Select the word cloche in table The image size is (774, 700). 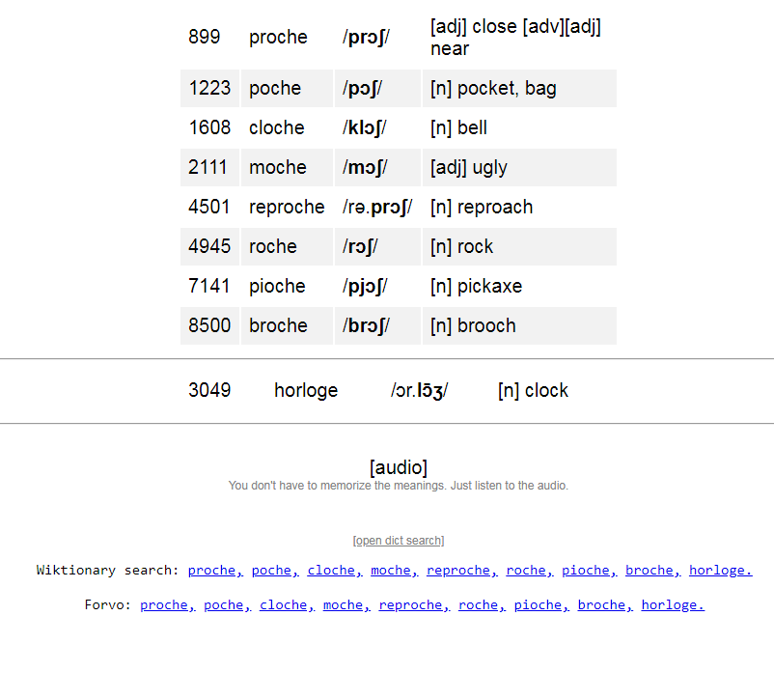pyautogui.click(x=276, y=128)
